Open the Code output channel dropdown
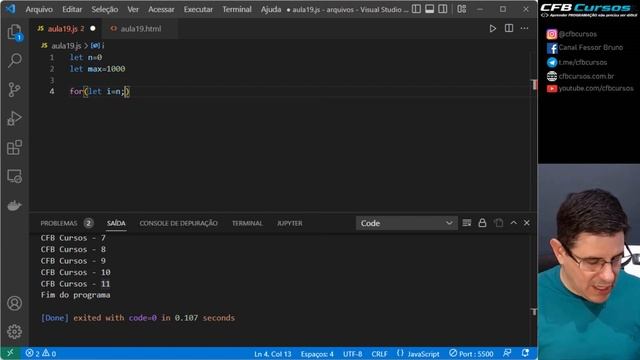This screenshot has width=640, height=360. point(406,223)
